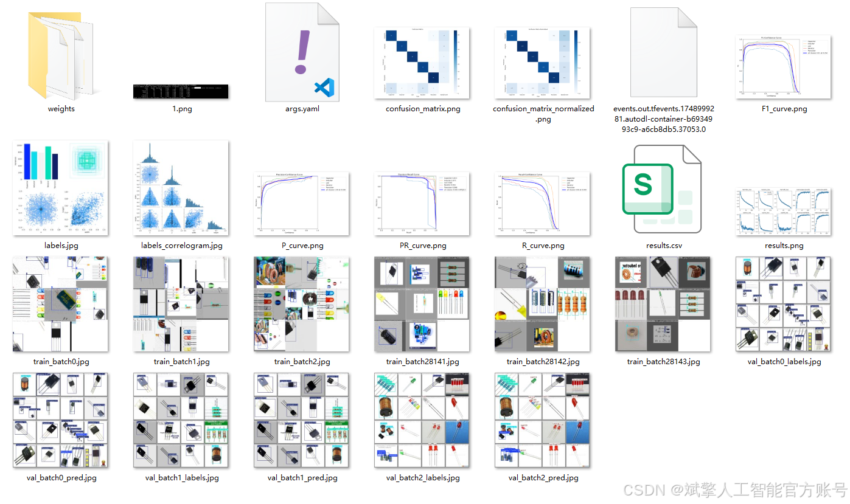Open the PR_curve.png thumbnail

click(x=422, y=204)
